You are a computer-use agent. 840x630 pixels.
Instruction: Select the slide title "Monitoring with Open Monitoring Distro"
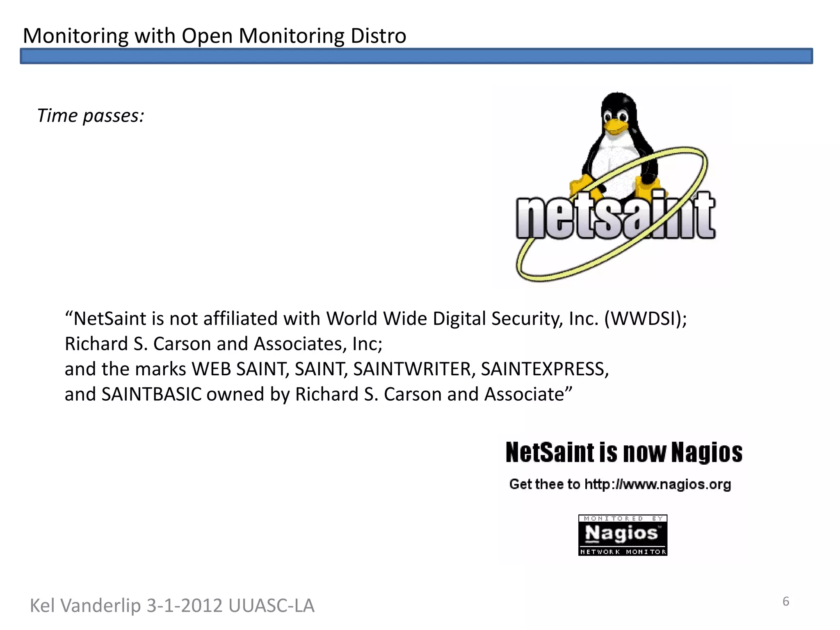(215, 36)
